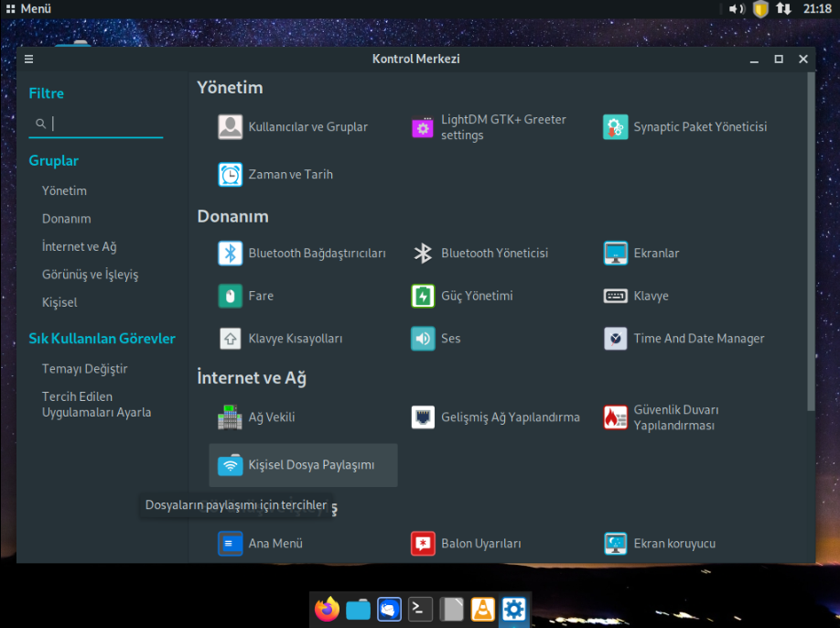
Task: Open Güvenlik Duvarı Yapılandırması
Action: coord(661,417)
